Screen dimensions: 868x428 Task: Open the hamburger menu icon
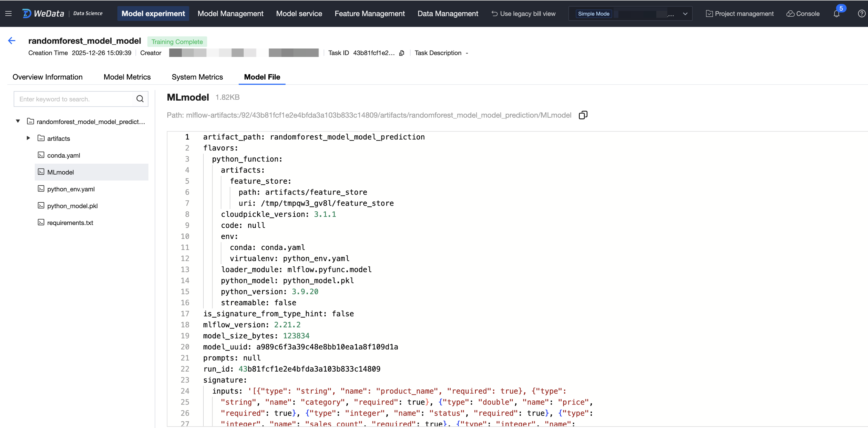point(8,13)
